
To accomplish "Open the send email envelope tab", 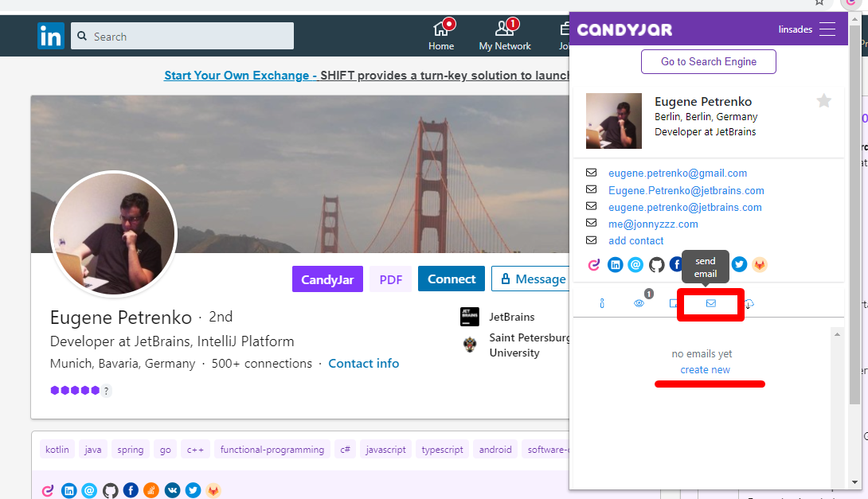I will pyautogui.click(x=711, y=303).
